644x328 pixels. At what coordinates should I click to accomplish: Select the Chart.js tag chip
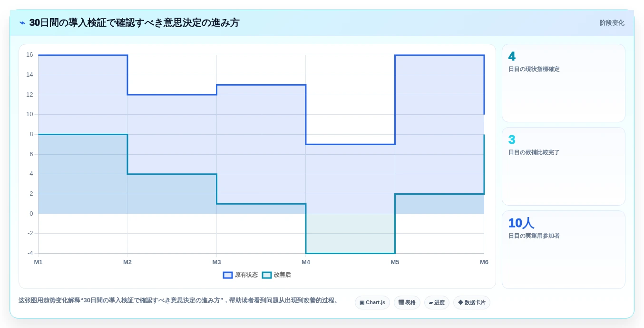372,302
